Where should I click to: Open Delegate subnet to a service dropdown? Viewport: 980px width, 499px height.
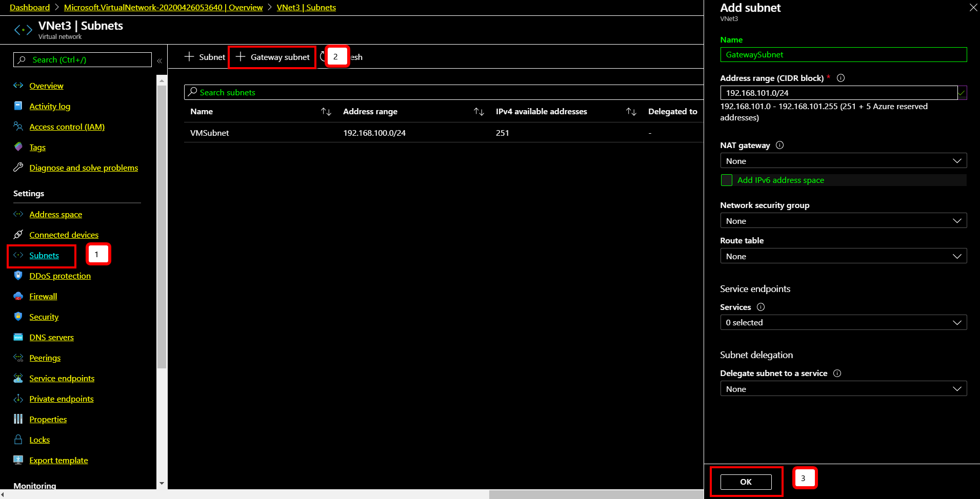coord(844,389)
